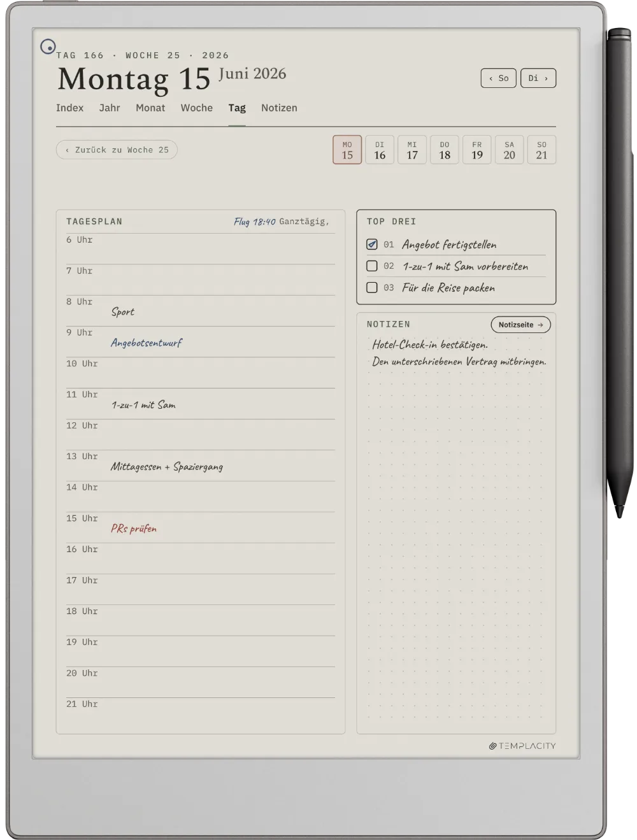
Task: Tap the 10 Uhr time slot label
Action: pos(82,364)
